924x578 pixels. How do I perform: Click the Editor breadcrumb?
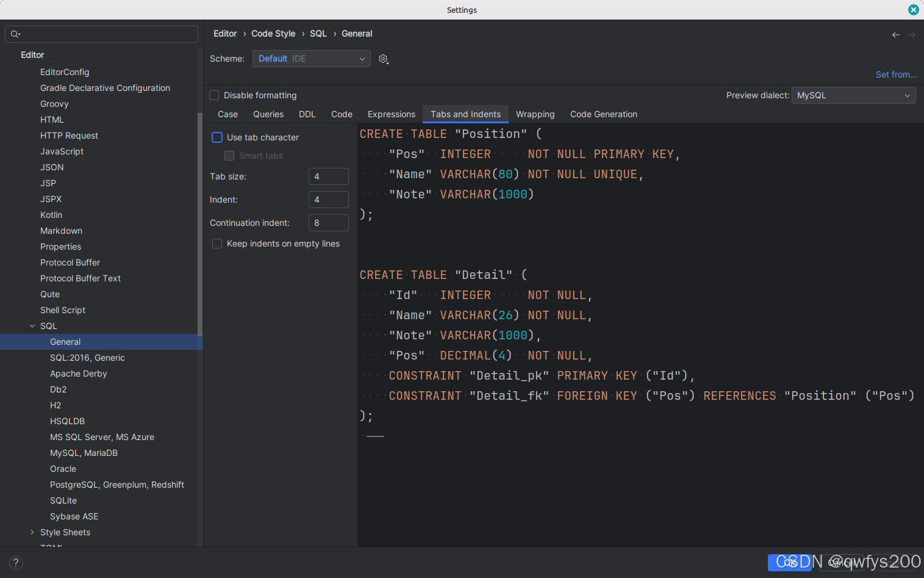click(225, 34)
